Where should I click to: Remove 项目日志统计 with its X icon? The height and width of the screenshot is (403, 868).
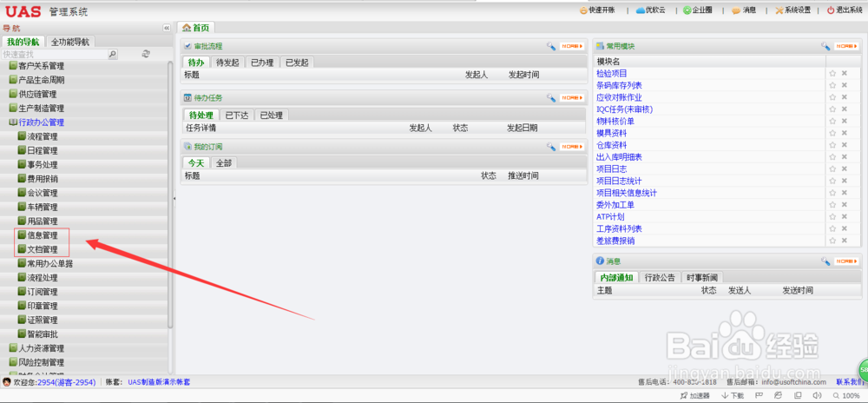845,181
